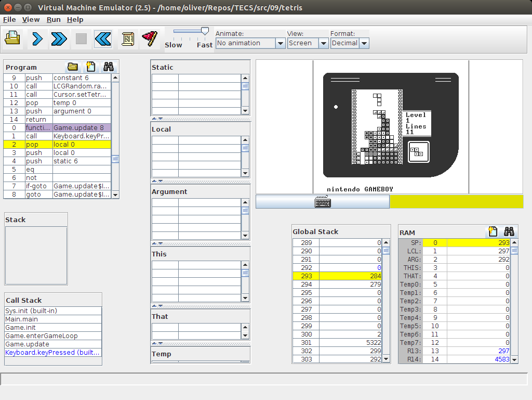Click the Load Program toolbar icon
Viewport: 532px width, 400px height.
pyautogui.click(x=13, y=38)
